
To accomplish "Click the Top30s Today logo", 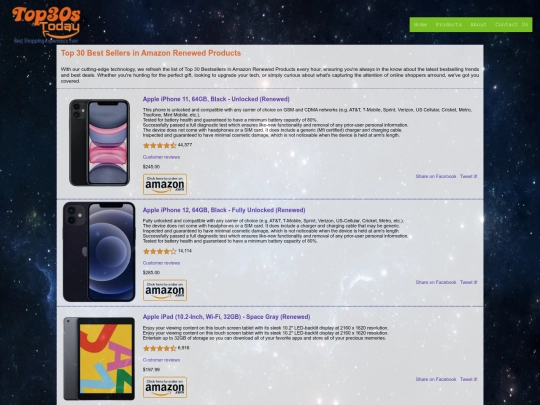I will coord(46,25).
